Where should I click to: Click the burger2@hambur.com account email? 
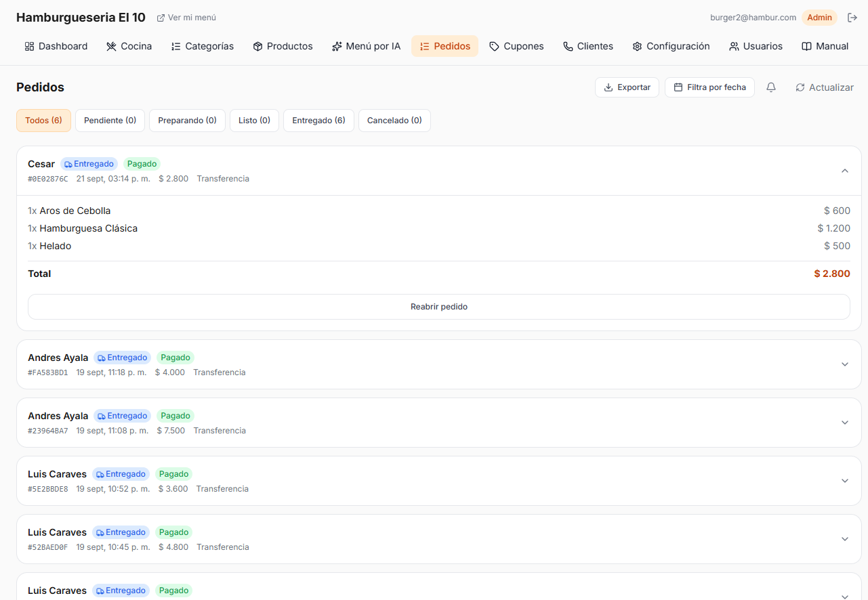click(753, 18)
